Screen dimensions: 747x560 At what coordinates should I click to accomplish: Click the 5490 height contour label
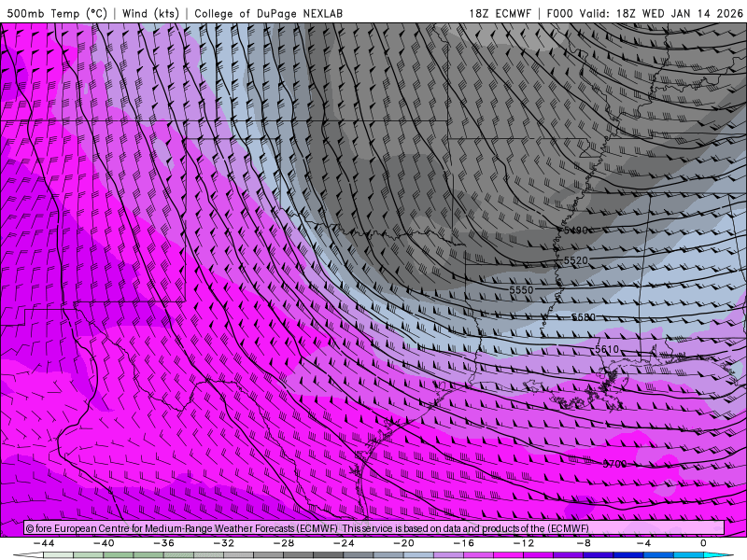tap(575, 231)
